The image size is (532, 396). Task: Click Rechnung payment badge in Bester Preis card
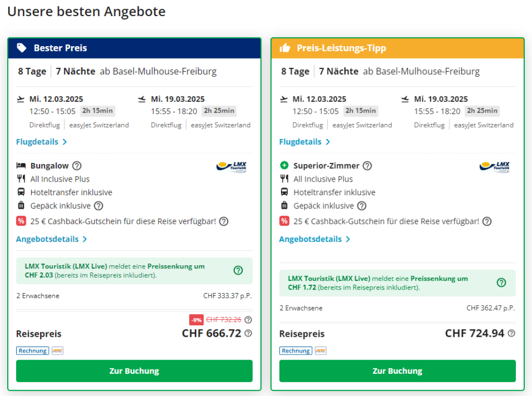click(33, 351)
